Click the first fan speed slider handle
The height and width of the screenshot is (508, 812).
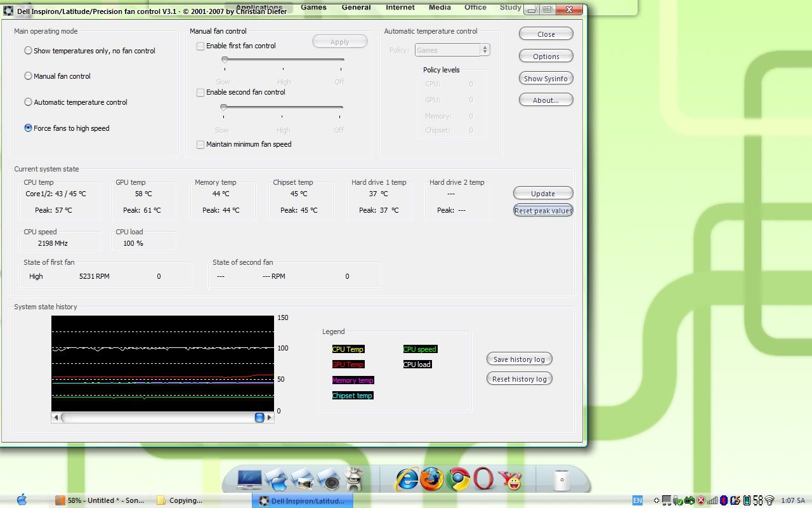[225, 60]
